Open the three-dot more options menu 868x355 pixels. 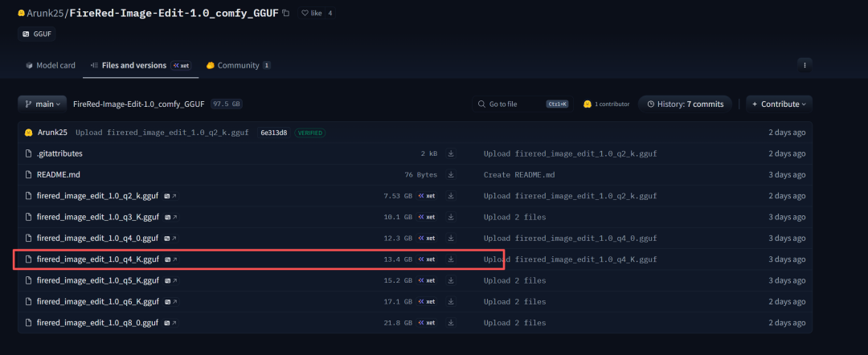pos(805,65)
